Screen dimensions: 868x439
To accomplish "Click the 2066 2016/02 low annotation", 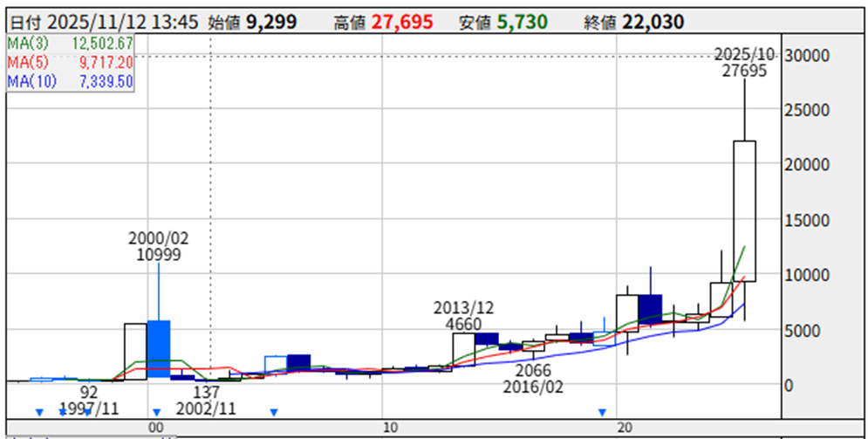I will (531, 378).
